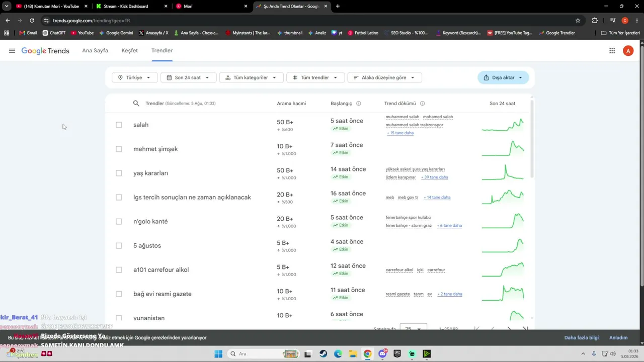Go to Ana Sayfa tab

pos(95,51)
